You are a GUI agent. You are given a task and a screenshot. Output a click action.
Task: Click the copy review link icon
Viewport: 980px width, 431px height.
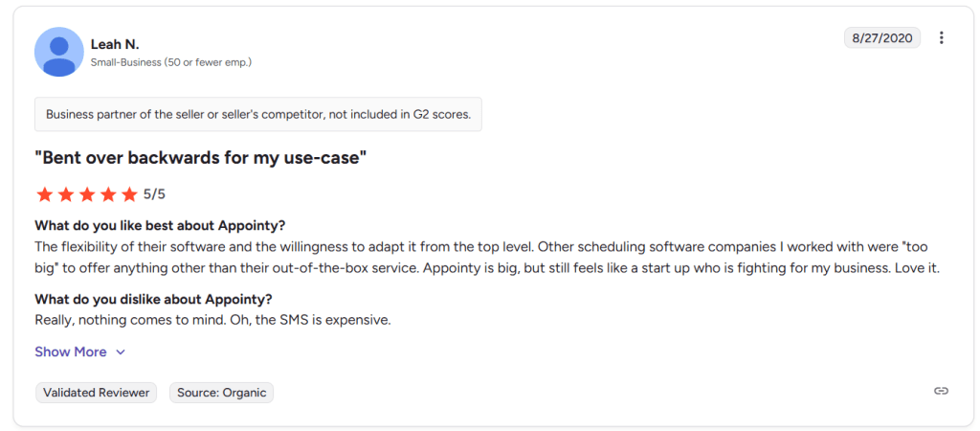(x=942, y=391)
